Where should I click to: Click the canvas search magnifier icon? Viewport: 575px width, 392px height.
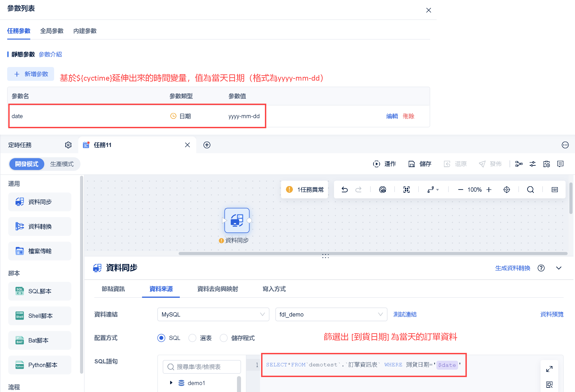pos(530,190)
